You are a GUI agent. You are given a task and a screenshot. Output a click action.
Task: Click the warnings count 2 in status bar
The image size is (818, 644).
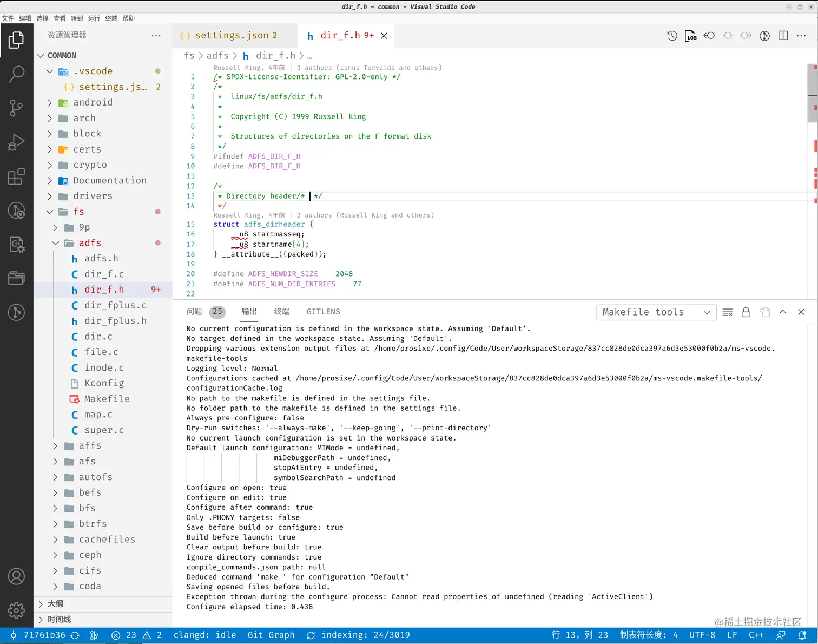click(x=152, y=635)
